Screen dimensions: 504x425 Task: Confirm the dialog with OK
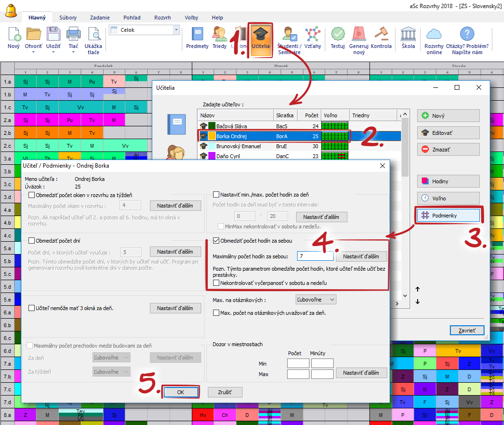(180, 392)
